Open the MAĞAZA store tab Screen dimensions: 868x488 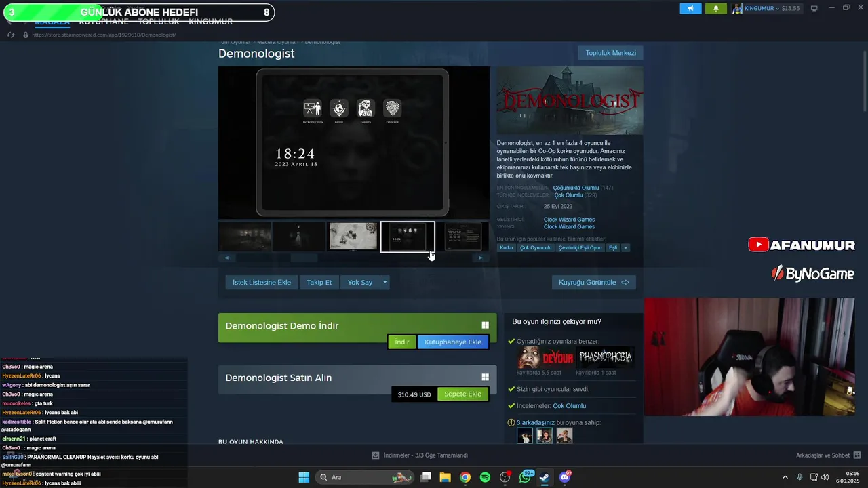[52, 22]
